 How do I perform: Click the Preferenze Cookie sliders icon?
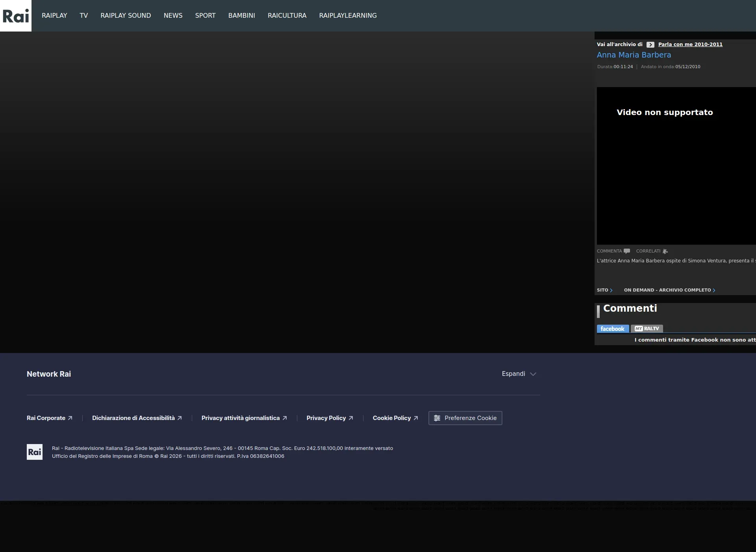pyautogui.click(x=437, y=418)
